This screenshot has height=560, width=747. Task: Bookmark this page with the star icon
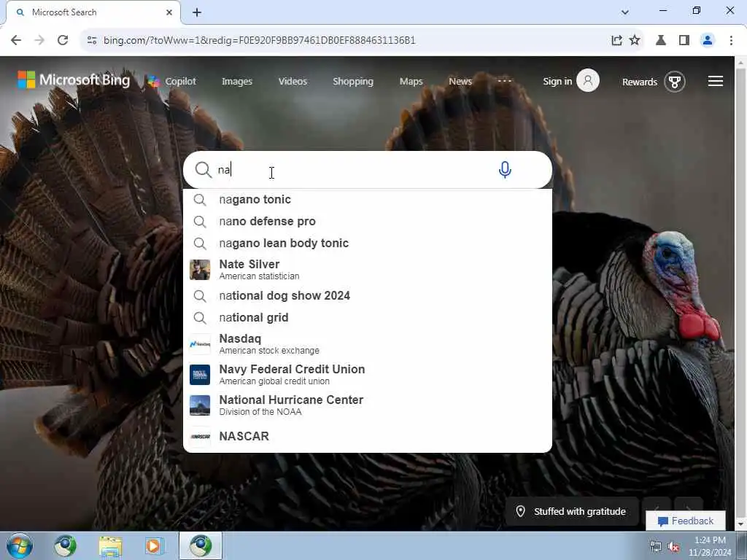click(x=635, y=41)
